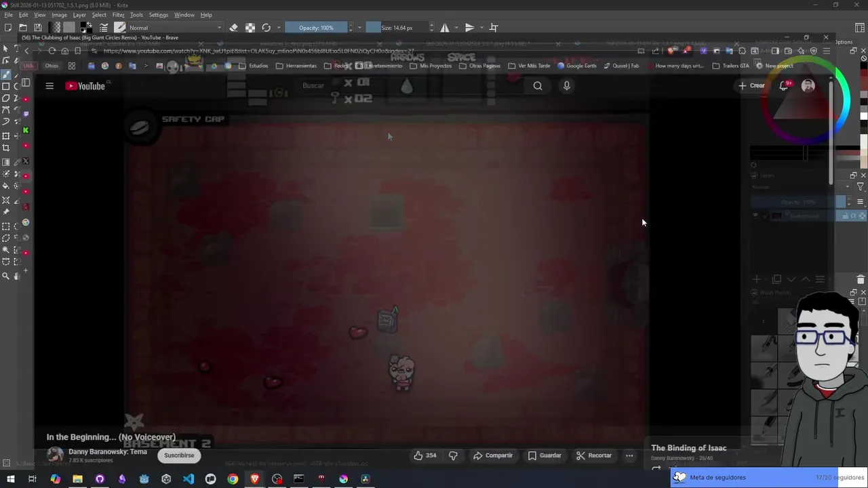Expand the arrow next to reload preset
868x488 pixels.
pos(278,28)
